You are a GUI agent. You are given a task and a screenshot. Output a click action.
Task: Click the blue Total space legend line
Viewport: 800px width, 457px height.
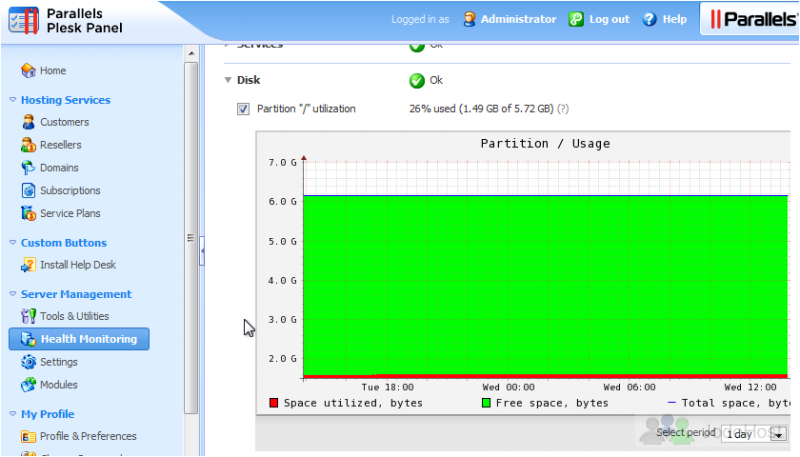tap(671, 402)
